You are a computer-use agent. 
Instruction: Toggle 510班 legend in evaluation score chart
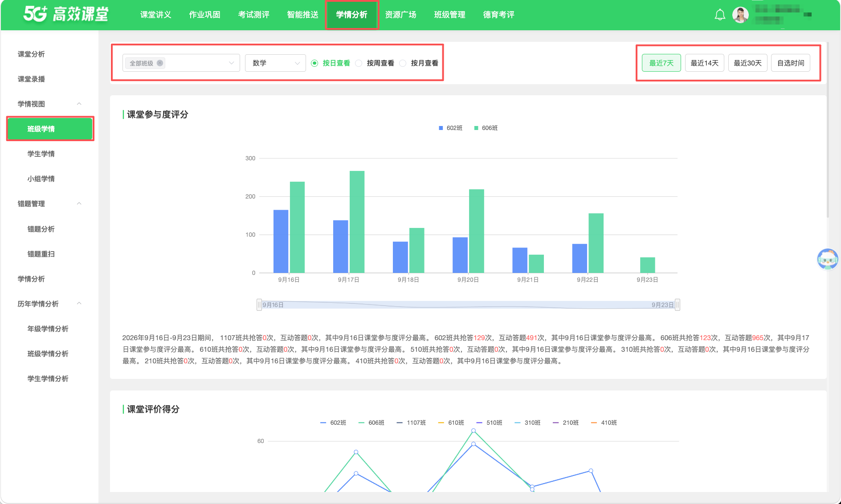[x=489, y=423]
